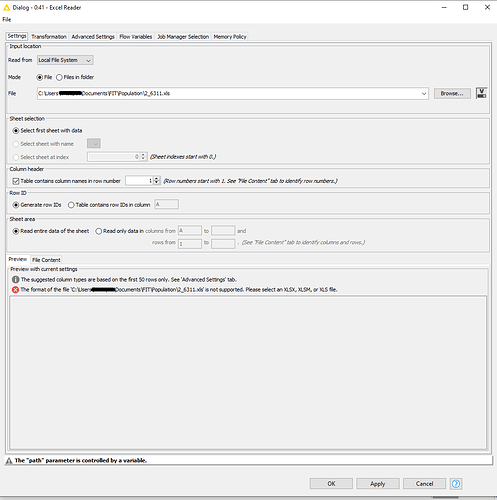Click the file path input field

click(228, 94)
